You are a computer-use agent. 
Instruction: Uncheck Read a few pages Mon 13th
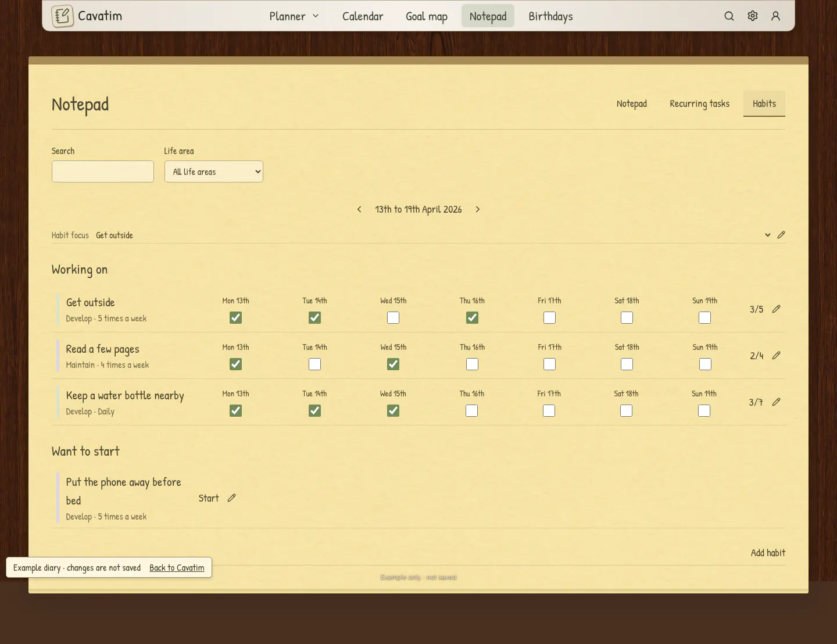(235, 364)
